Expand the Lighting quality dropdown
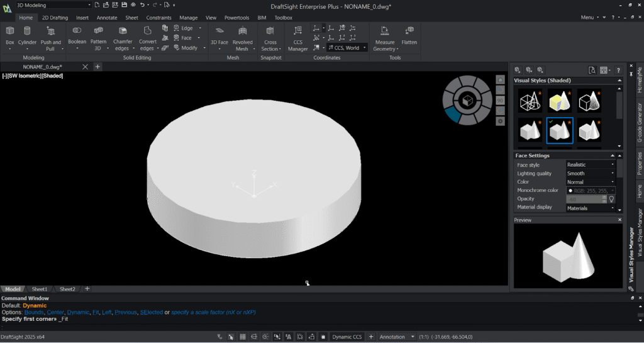This screenshot has height=343, width=644. (590, 174)
